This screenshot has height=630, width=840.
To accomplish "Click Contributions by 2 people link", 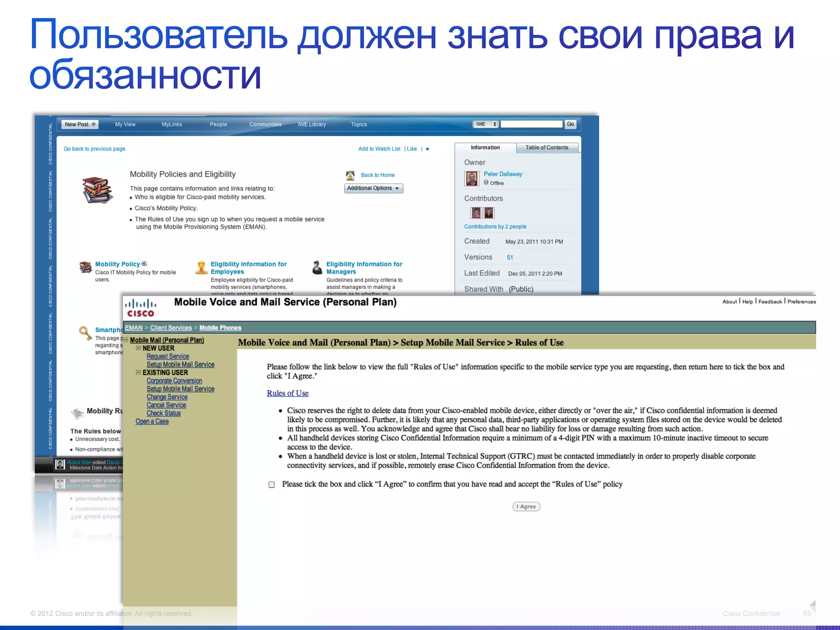I will [495, 226].
